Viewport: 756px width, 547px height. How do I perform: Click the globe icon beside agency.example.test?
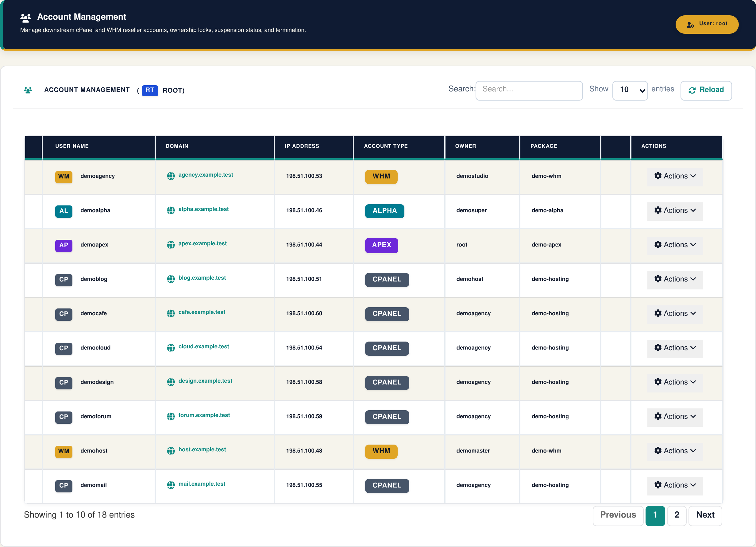[x=171, y=176]
